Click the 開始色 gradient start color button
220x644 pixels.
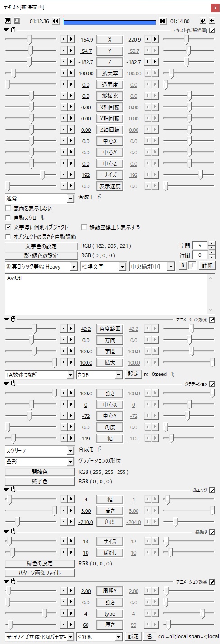click(x=39, y=472)
